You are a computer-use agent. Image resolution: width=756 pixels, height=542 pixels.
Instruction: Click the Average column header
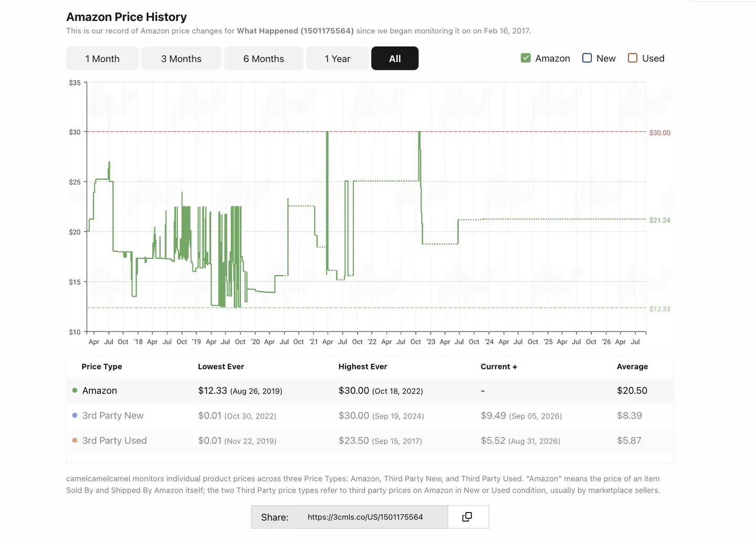point(632,367)
